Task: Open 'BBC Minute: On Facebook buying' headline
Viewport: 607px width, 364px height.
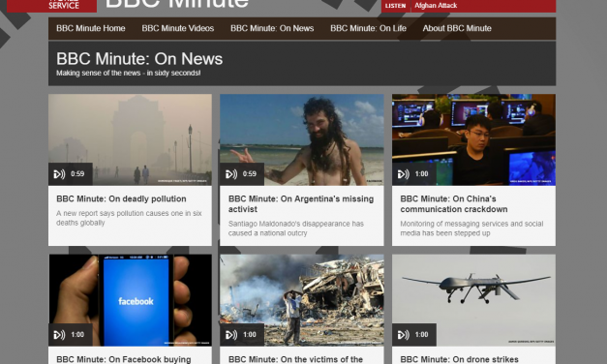Action: click(x=124, y=359)
